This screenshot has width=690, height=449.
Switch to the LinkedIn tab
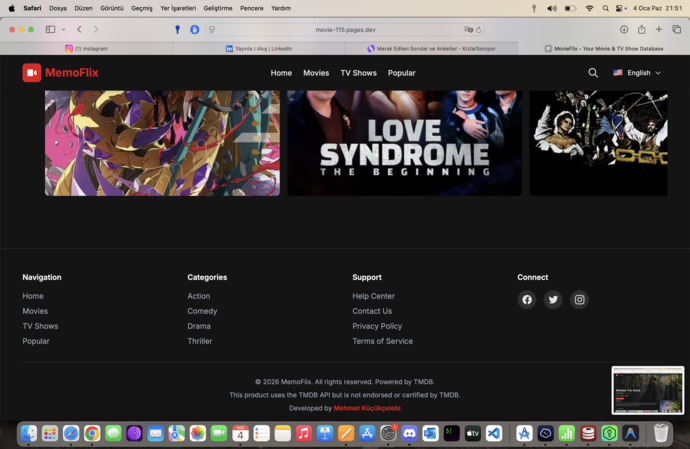coord(259,48)
